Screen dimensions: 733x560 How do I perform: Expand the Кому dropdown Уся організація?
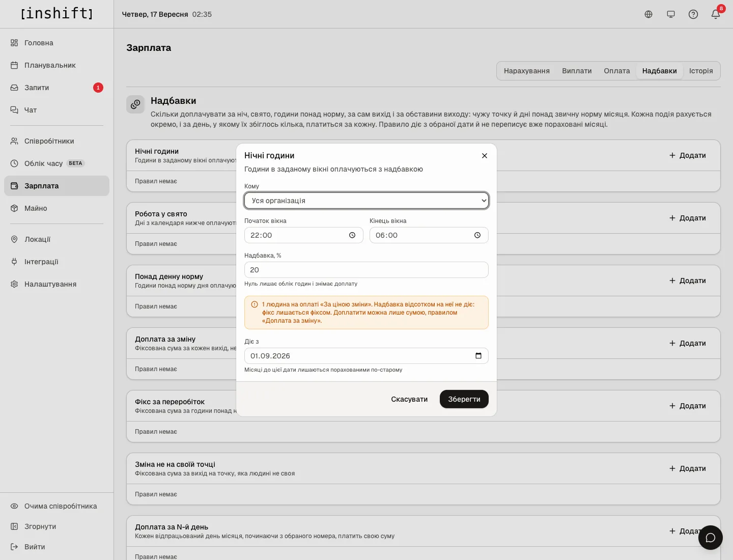click(x=366, y=201)
